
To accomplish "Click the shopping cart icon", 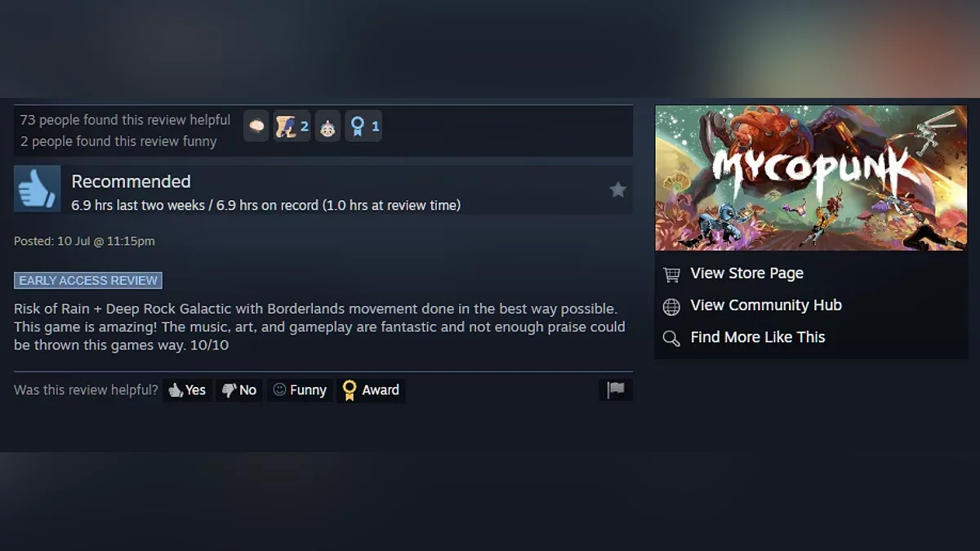I will point(671,274).
